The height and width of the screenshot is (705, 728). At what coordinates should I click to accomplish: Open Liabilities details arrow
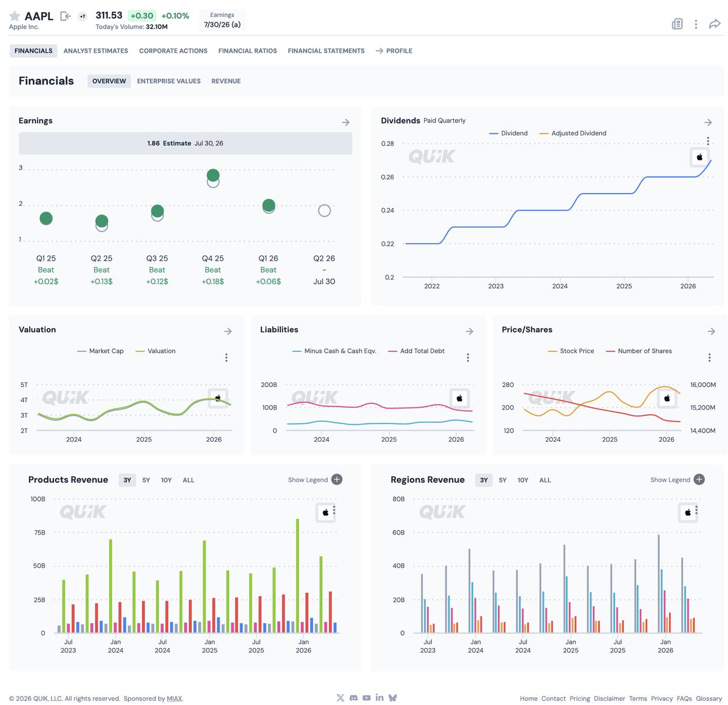(470, 331)
